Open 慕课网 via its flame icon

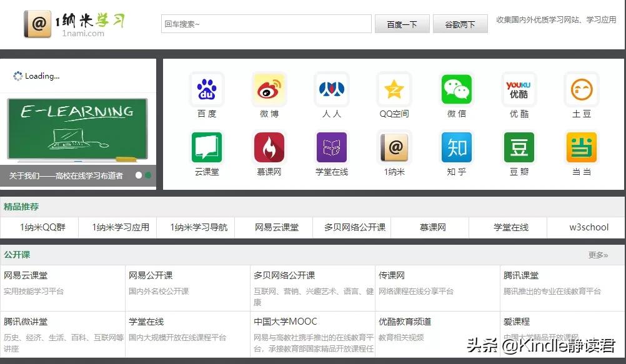pos(269,149)
